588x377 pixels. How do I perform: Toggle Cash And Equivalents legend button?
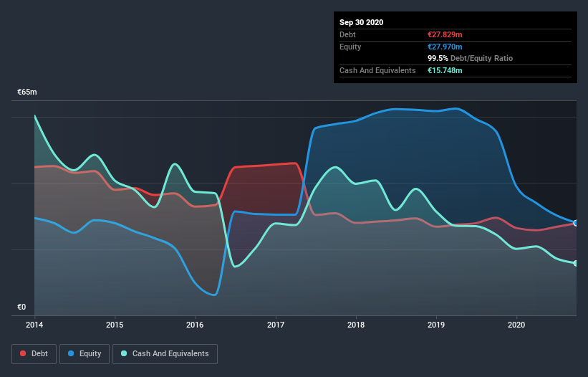click(165, 354)
